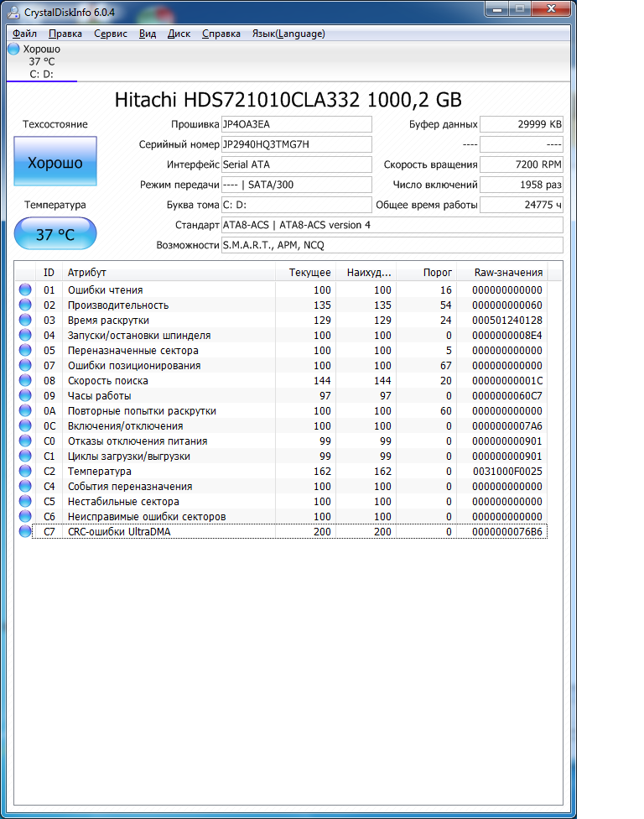Click status orb for 05 Переназначенные сектора

coord(25,351)
